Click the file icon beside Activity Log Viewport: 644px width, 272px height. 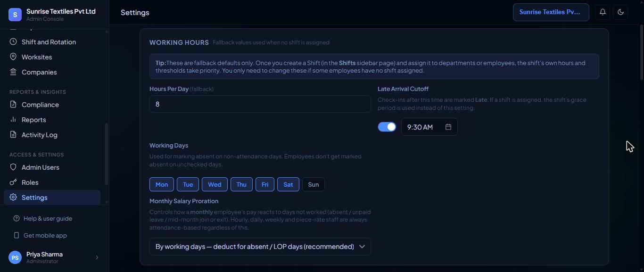pos(13,135)
